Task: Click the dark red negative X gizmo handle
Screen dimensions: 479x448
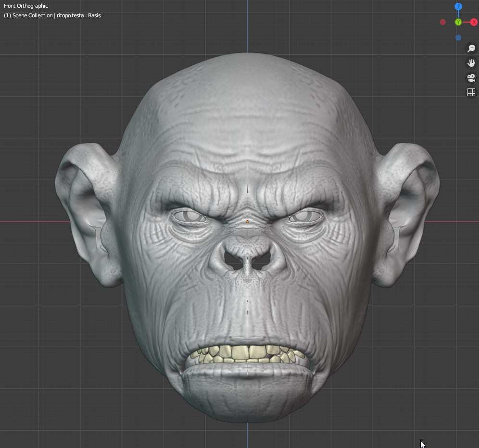Action: [x=442, y=22]
